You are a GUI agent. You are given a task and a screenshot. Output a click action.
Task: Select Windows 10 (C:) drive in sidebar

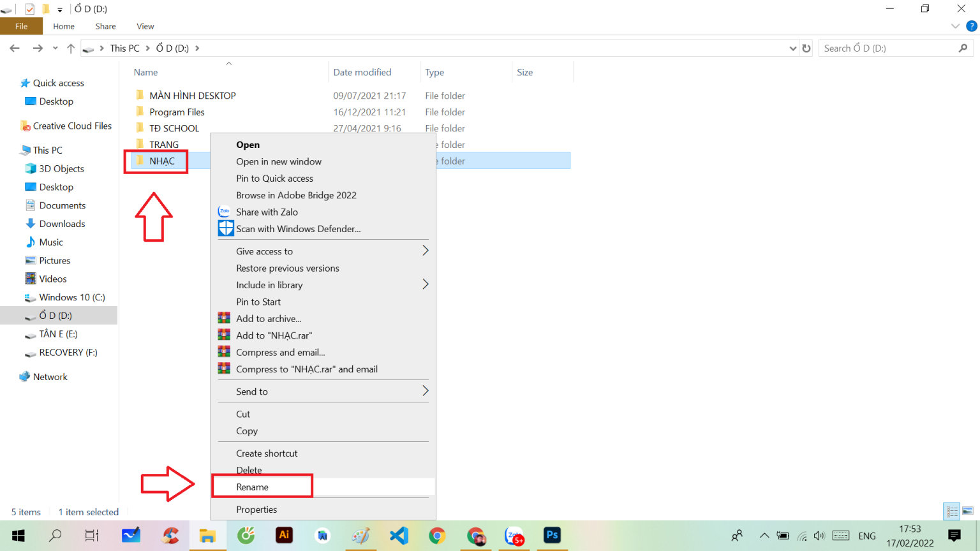coord(71,297)
